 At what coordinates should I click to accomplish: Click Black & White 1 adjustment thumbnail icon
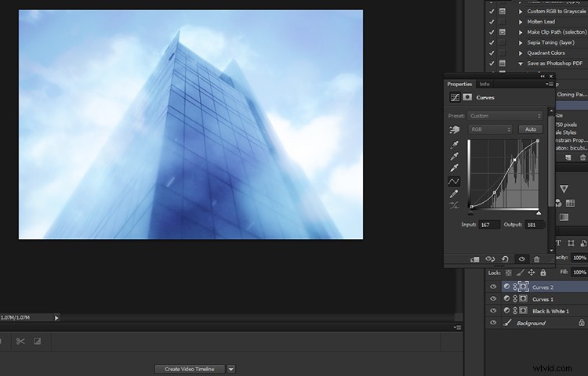tap(506, 310)
